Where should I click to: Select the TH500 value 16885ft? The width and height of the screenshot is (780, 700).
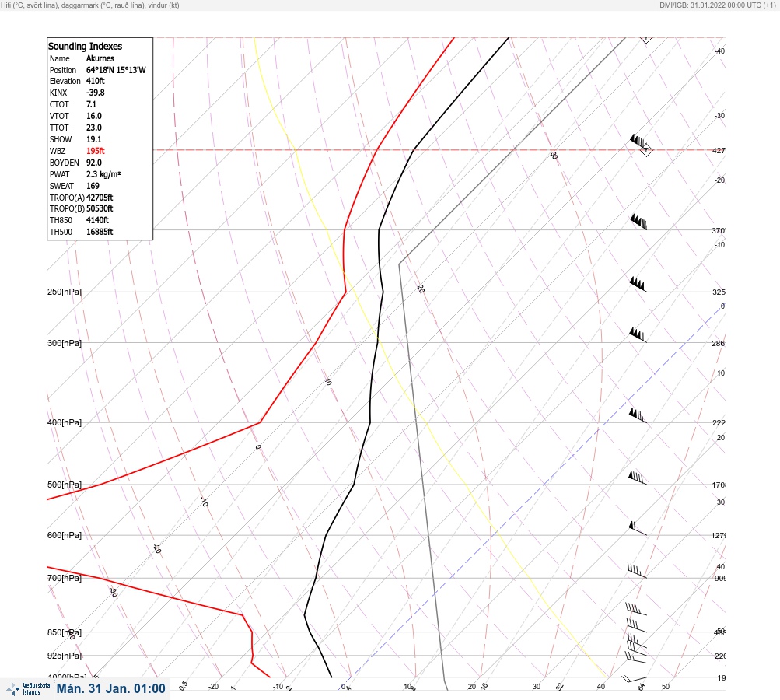[100, 232]
